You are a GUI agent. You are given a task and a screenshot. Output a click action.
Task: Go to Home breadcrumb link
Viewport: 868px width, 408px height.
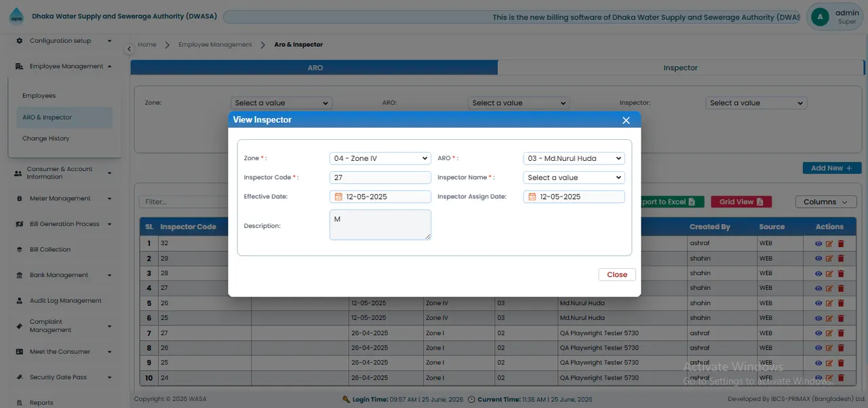[x=147, y=45]
